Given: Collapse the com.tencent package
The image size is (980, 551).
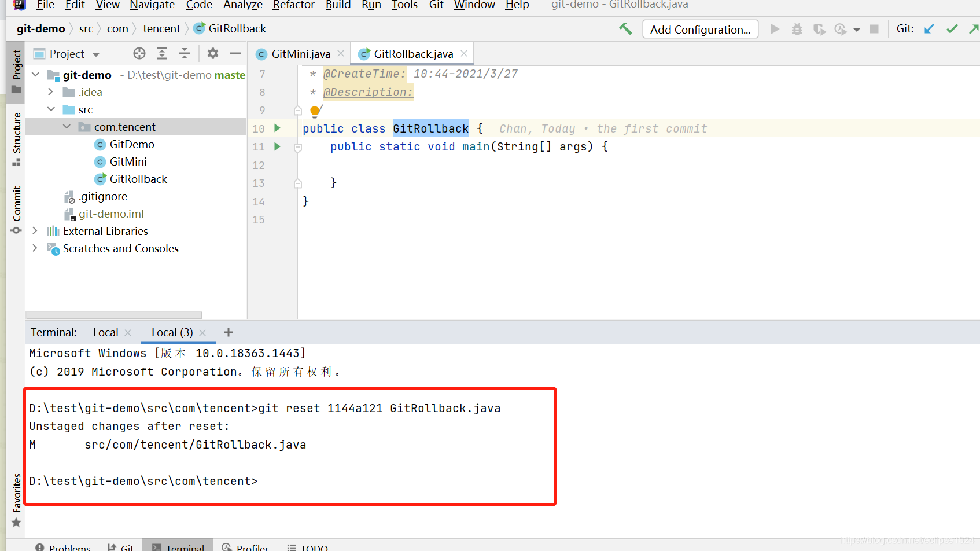Looking at the screenshot, I should 67,127.
